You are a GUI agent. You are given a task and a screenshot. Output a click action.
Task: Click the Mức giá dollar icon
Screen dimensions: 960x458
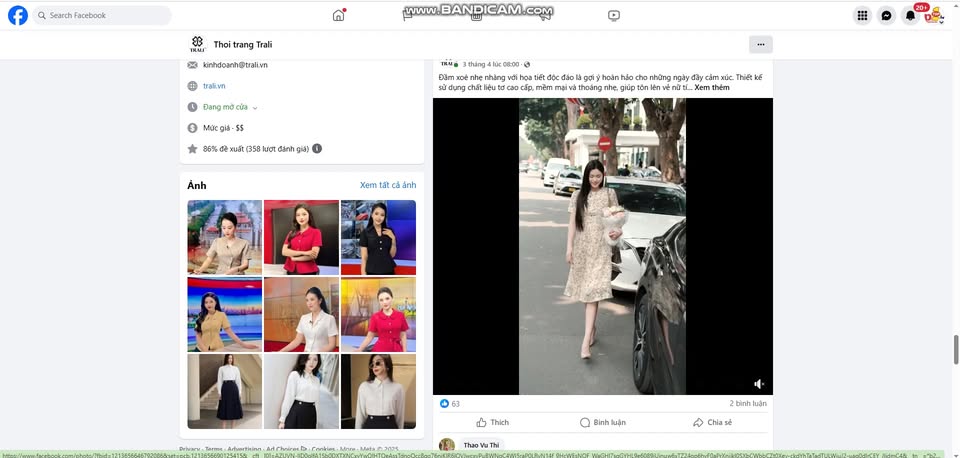click(192, 128)
